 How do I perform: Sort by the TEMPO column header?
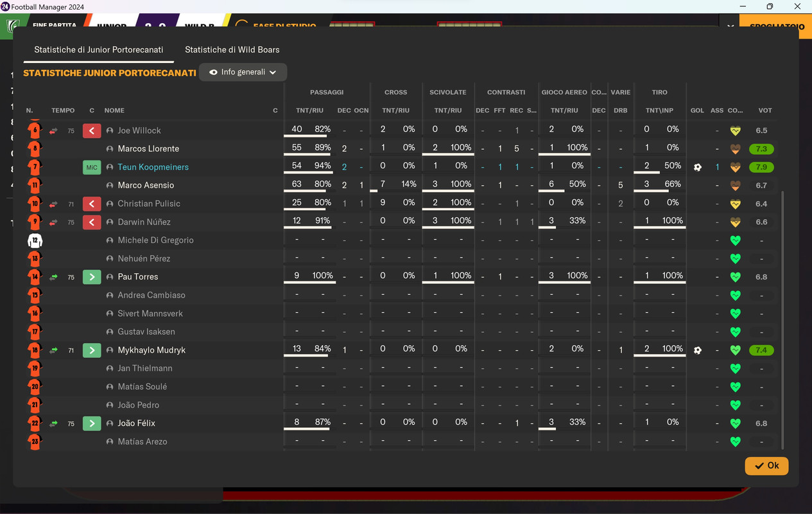click(63, 111)
